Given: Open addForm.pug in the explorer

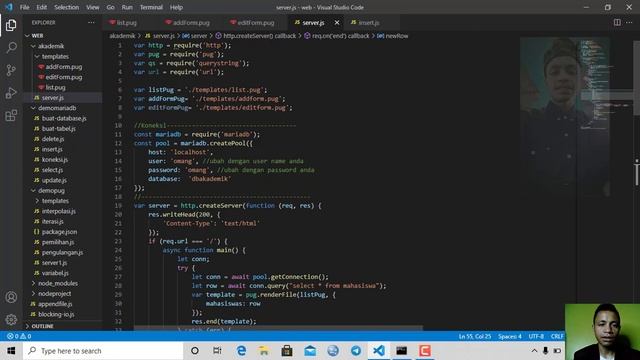Looking at the screenshot, I should coord(63,67).
